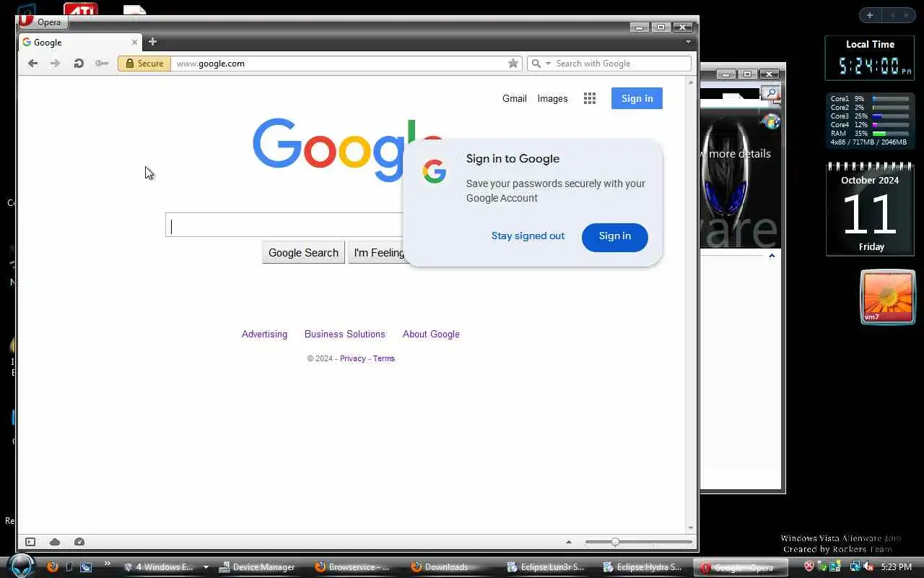
Task: Choose Stay signed out in popup
Action: point(528,236)
